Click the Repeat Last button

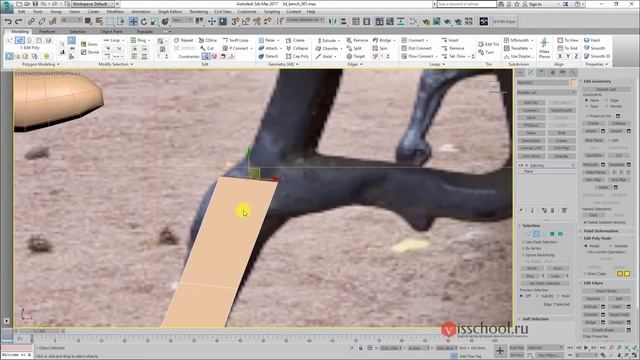pos(606,89)
